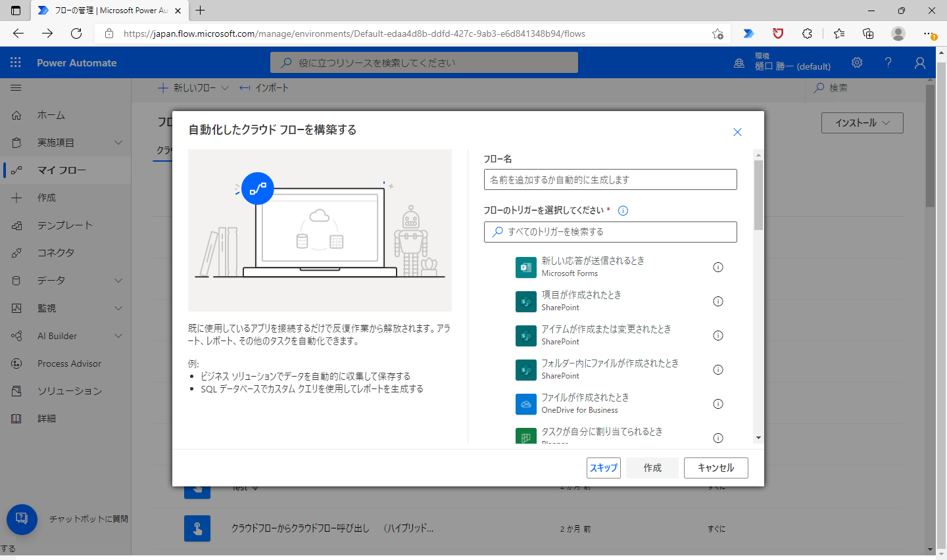Expand 監視 section chevron
Viewport: 947px width, 560px height.
pyautogui.click(x=118, y=308)
